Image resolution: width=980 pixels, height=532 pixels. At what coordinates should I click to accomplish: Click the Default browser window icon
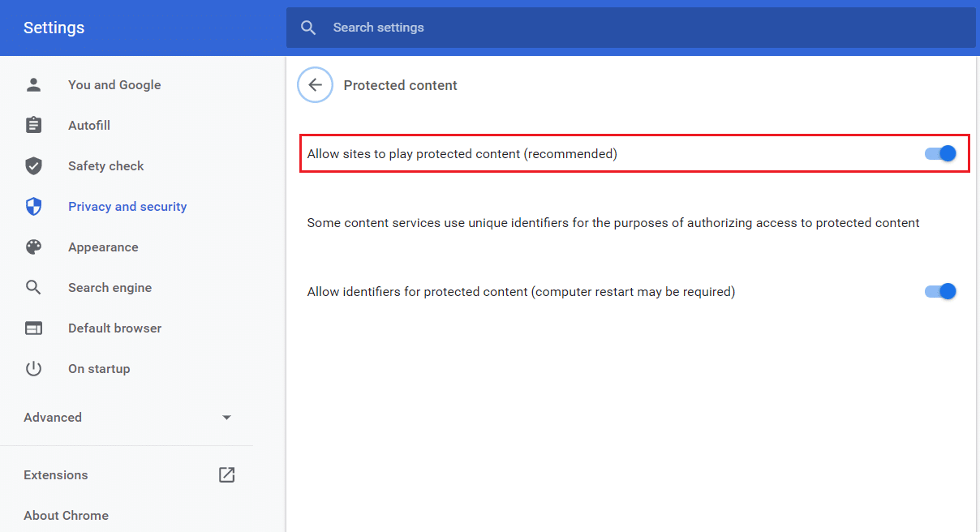pyautogui.click(x=33, y=328)
